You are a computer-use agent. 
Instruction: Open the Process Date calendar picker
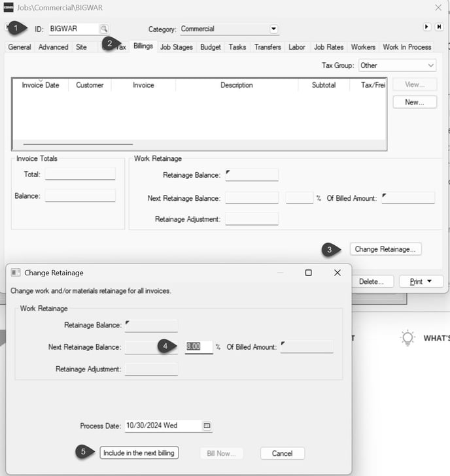(x=207, y=426)
